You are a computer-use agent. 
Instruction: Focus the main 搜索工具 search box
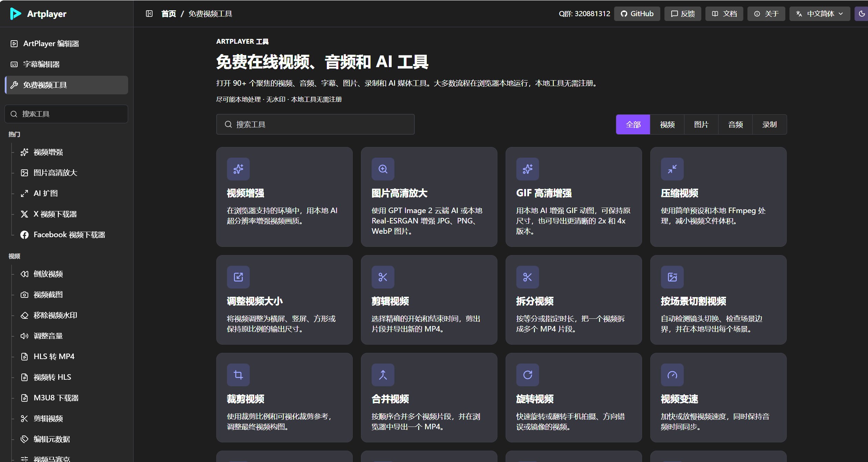315,124
